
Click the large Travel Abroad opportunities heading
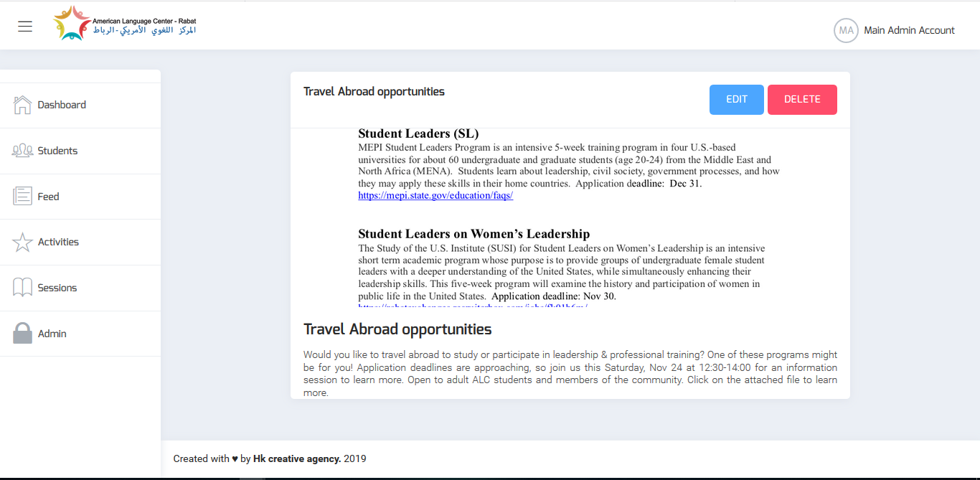pyautogui.click(x=397, y=329)
